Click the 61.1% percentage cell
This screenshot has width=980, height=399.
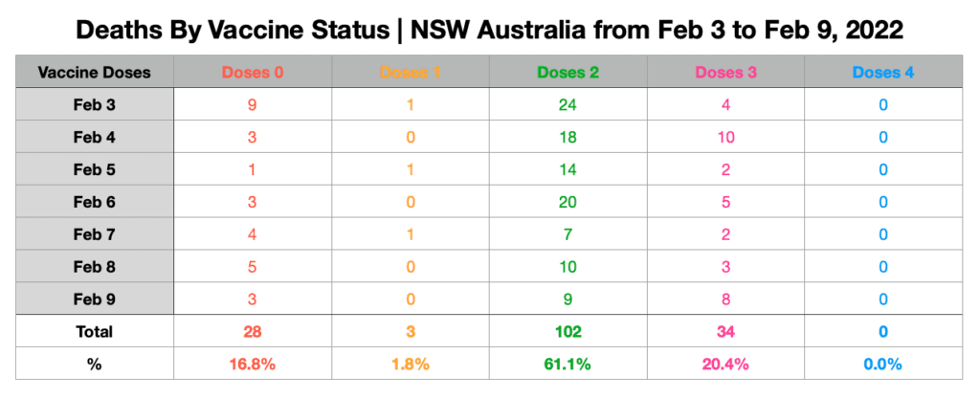click(x=568, y=364)
